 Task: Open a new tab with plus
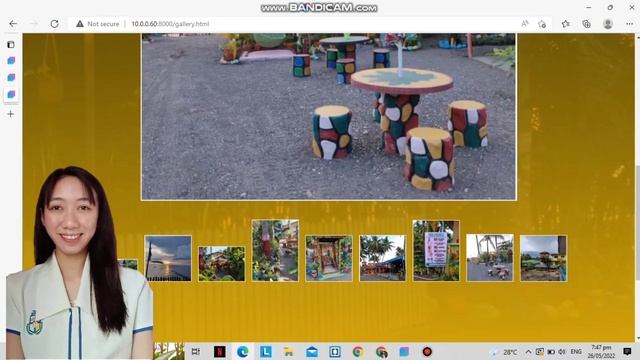coord(11,114)
